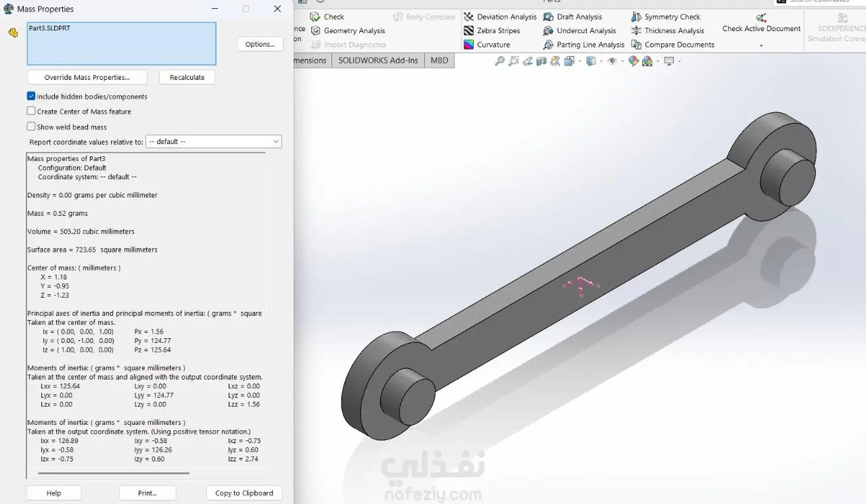Click "Configuration: Default" text
Image resolution: width=866 pixels, height=504 pixels.
(x=72, y=168)
